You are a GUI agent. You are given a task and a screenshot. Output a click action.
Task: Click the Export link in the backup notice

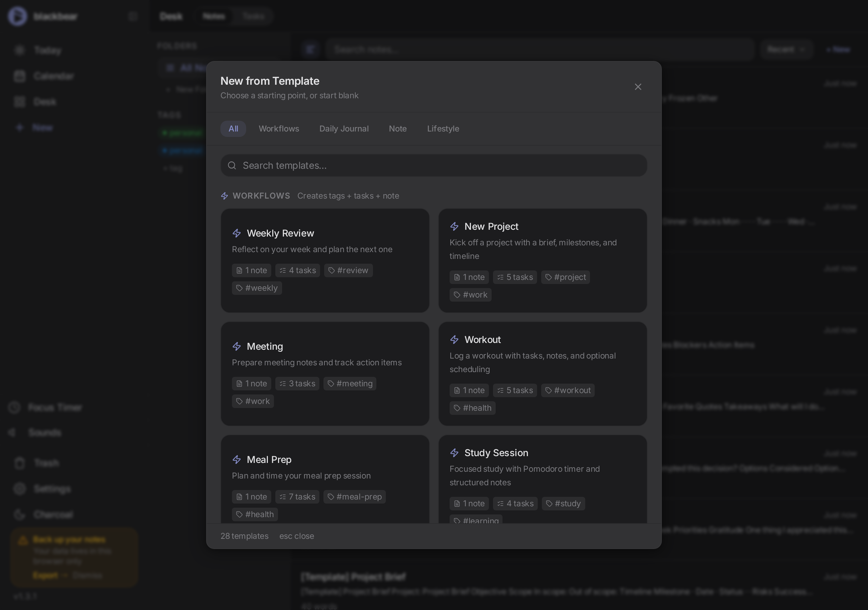pyautogui.click(x=45, y=575)
